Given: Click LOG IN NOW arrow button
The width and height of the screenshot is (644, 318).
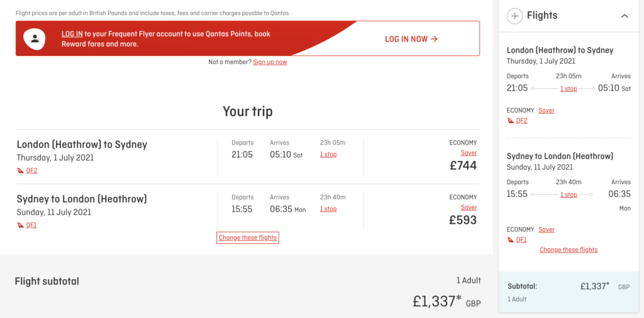Looking at the screenshot, I should click(411, 39).
